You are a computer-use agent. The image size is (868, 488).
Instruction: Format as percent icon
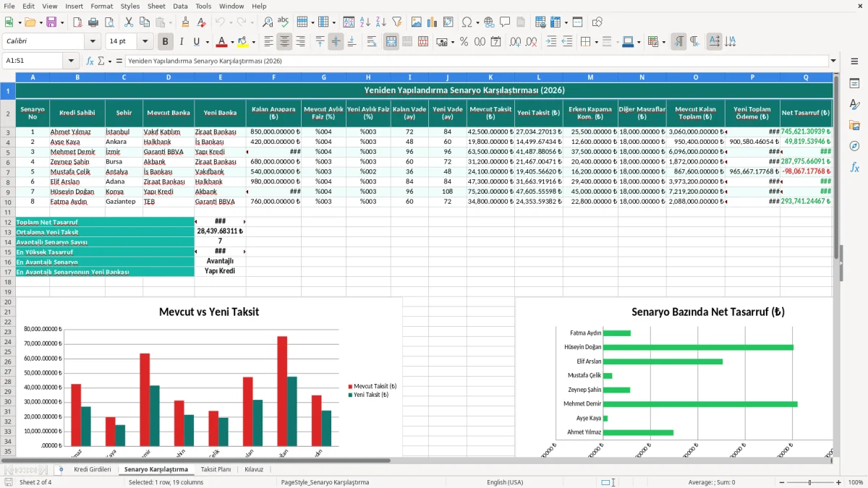464,42
